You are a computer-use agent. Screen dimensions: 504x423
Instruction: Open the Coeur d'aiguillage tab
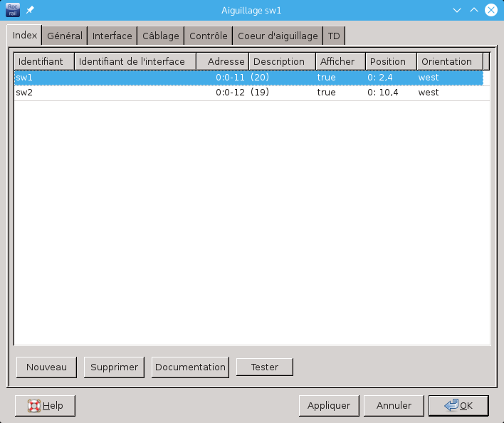pos(278,36)
